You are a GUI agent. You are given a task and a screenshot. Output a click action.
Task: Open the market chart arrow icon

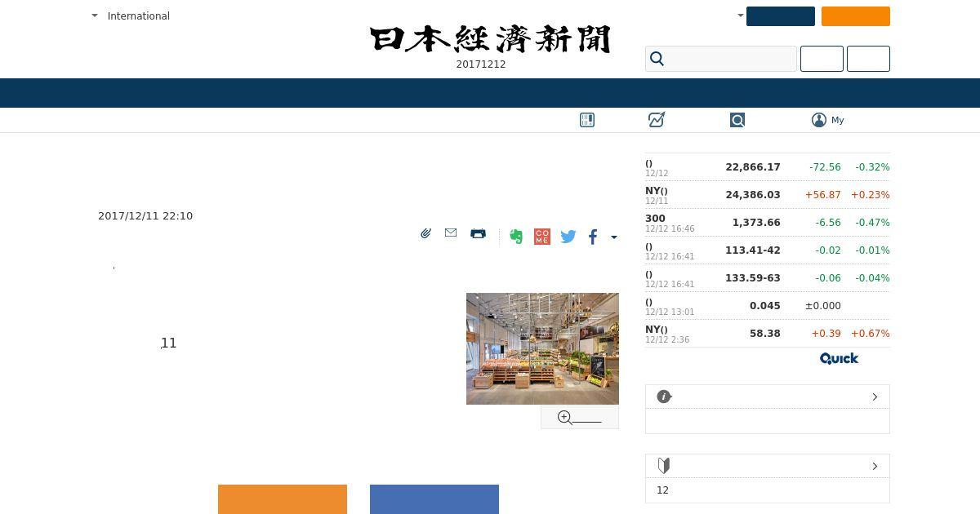pos(657,120)
